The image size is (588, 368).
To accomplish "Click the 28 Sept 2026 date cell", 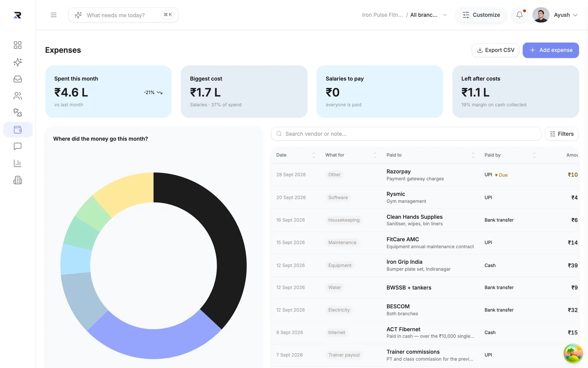I will 291,175.
